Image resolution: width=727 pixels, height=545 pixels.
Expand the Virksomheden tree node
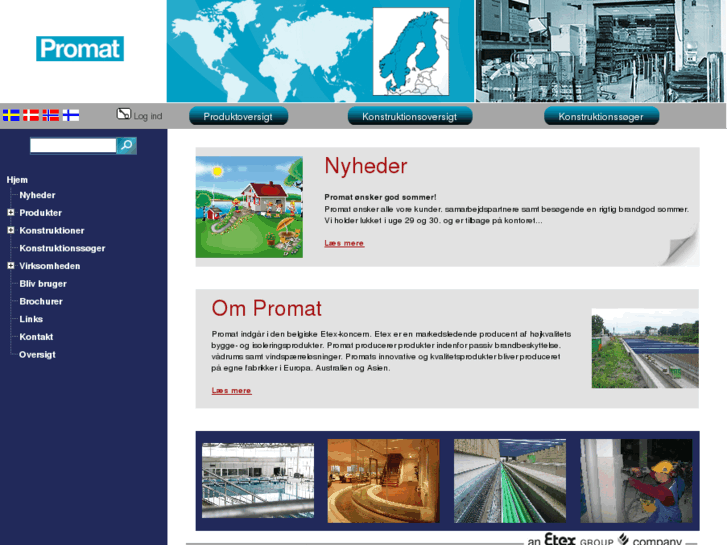tap(11, 266)
